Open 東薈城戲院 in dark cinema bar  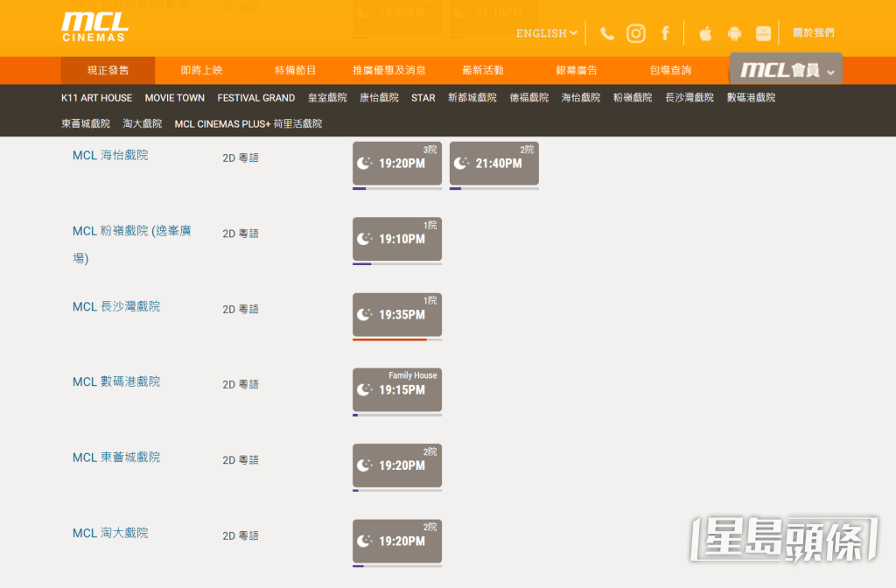pos(86,123)
